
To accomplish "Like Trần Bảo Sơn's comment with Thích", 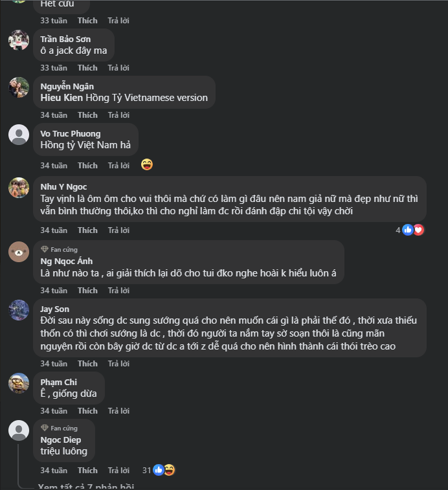I will tap(87, 68).
